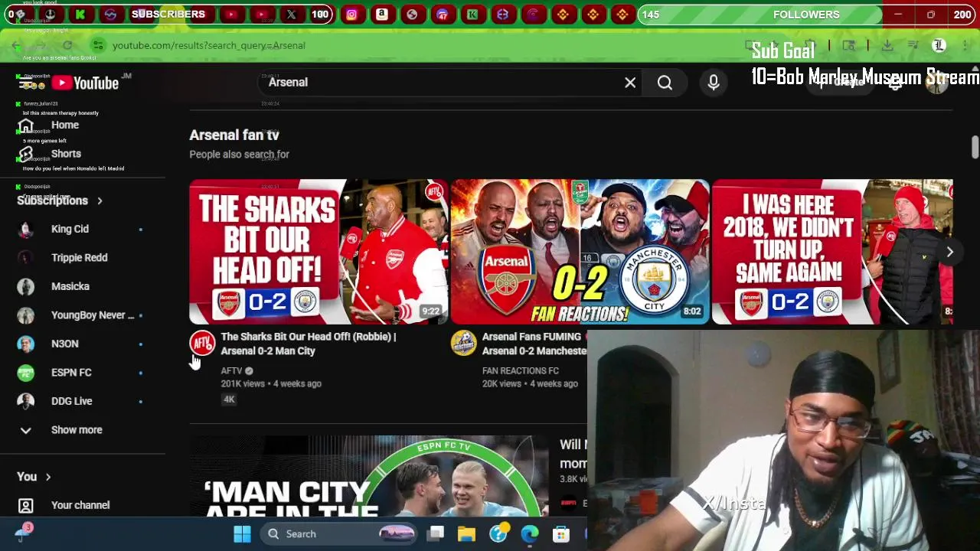This screenshot has height=551, width=980.
Task: Open the Windows Start menu
Action: tap(242, 534)
